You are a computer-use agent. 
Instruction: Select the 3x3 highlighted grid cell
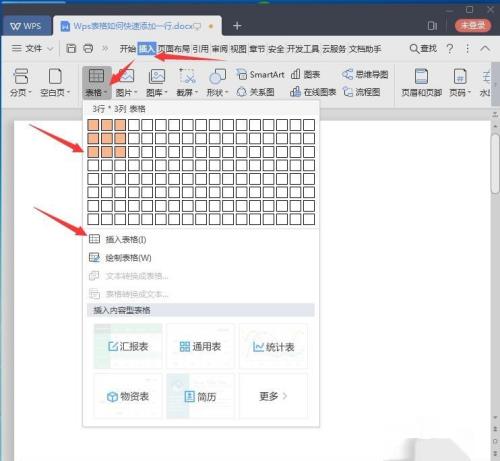click(120, 152)
